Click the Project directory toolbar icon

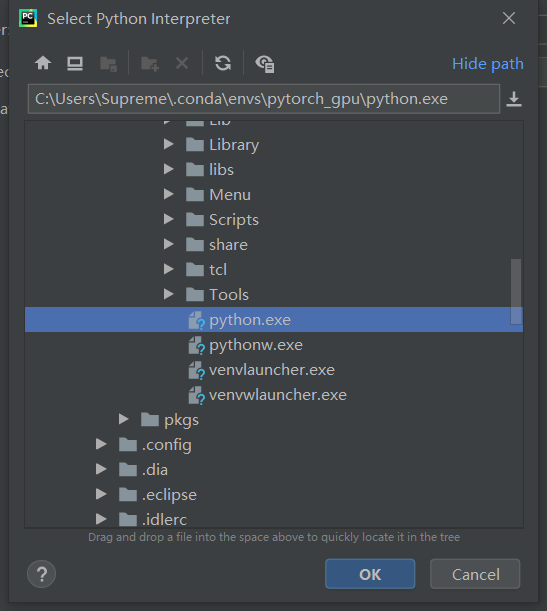pos(108,64)
